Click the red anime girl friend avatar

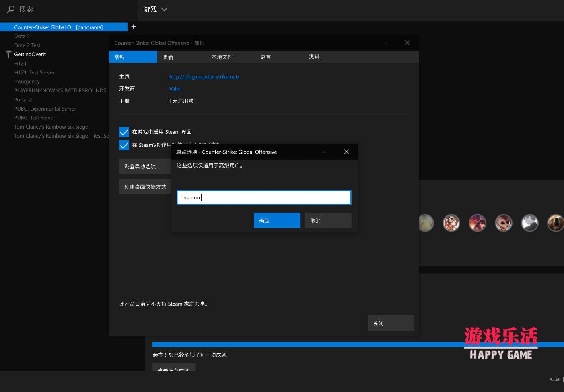451,223
